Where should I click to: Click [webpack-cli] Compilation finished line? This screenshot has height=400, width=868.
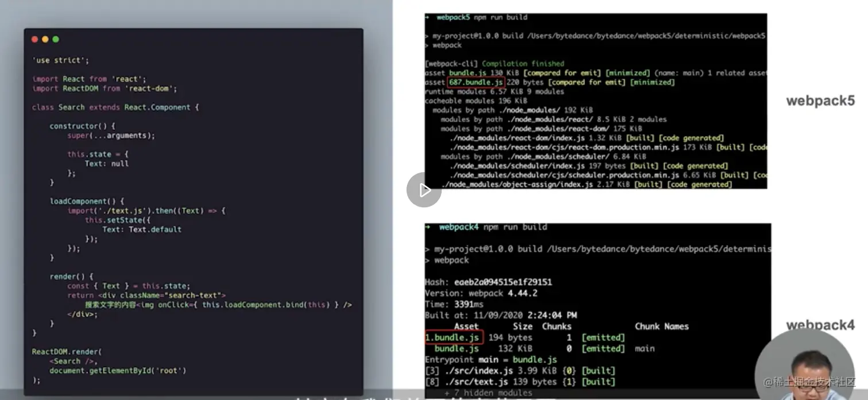pos(495,64)
